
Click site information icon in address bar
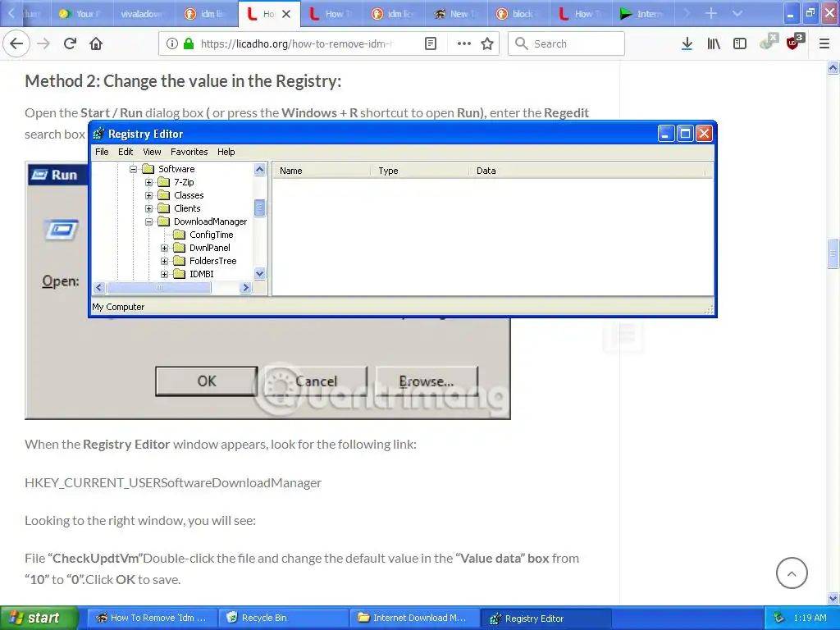coord(171,43)
